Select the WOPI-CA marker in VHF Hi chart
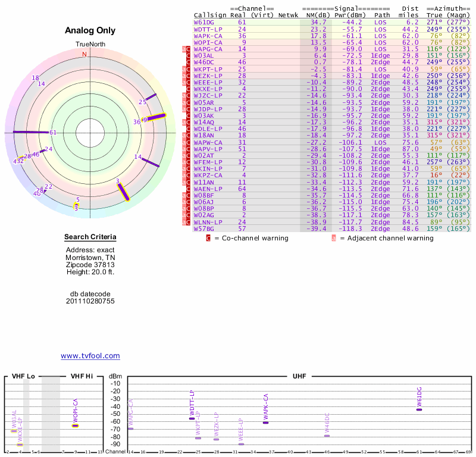Viewport: 476px width, 457px height. 76,425
